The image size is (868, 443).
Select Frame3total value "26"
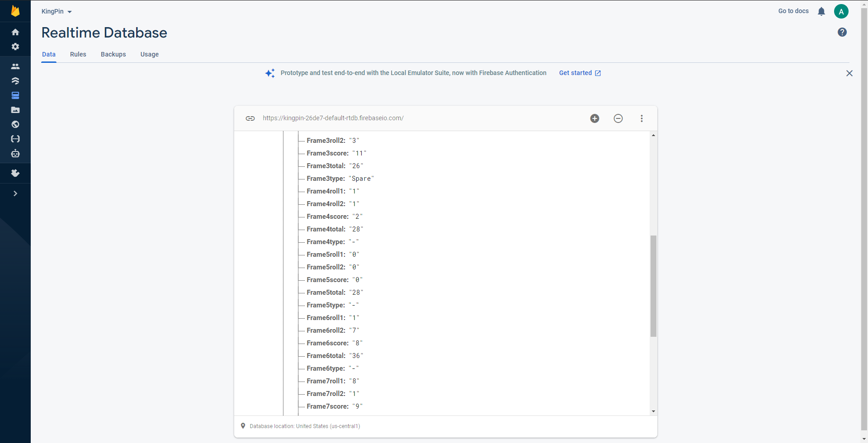point(356,166)
